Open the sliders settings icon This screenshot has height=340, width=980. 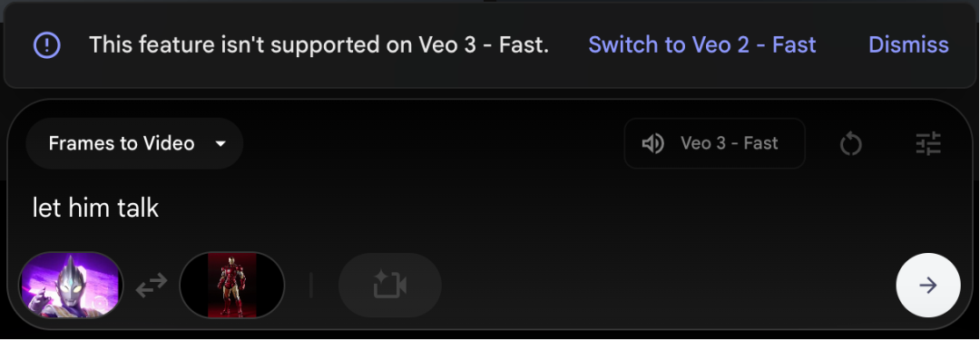coord(928,144)
